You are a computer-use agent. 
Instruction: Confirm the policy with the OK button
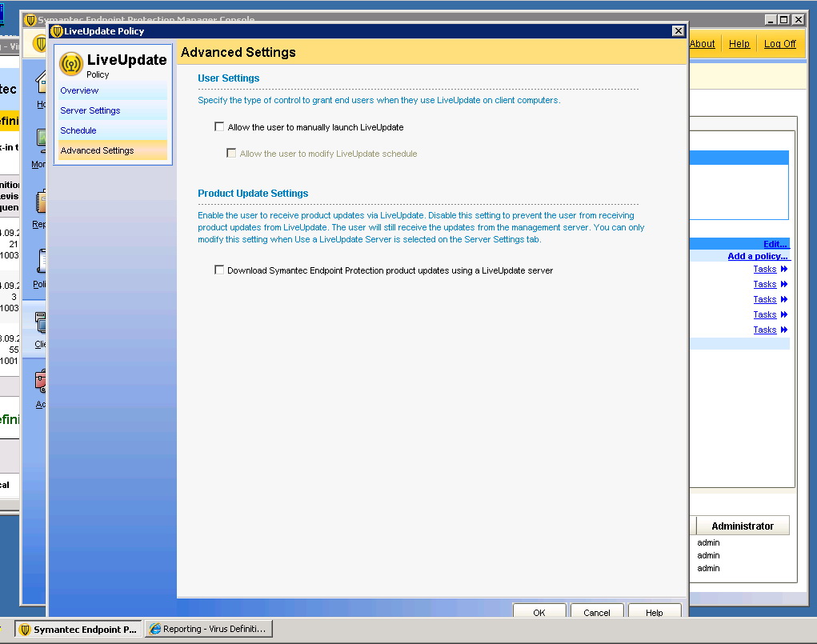[x=539, y=612]
